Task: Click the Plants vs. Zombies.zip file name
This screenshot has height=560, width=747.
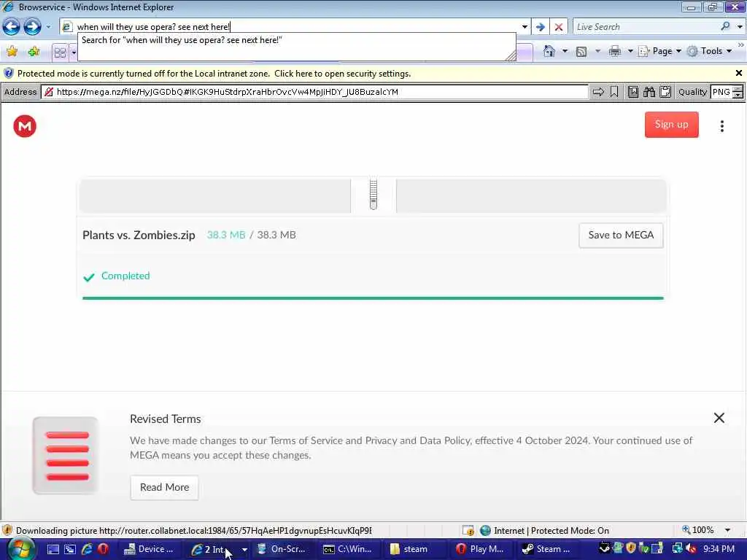Action: 139,236
